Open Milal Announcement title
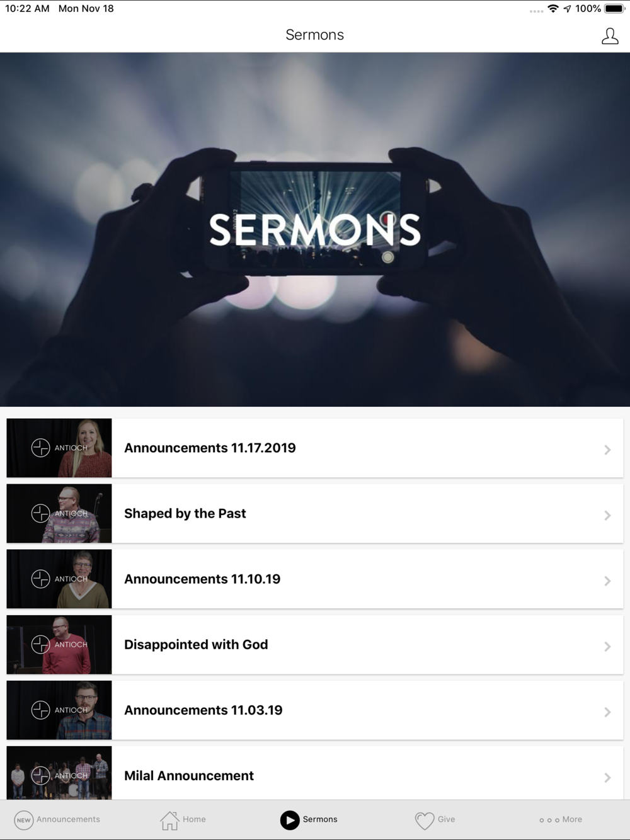Image resolution: width=630 pixels, height=840 pixels. (x=189, y=776)
